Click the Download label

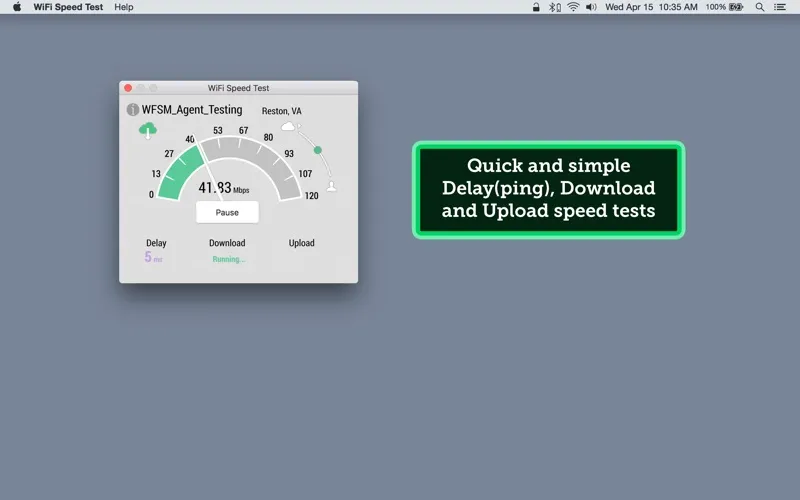click(227, 243)
